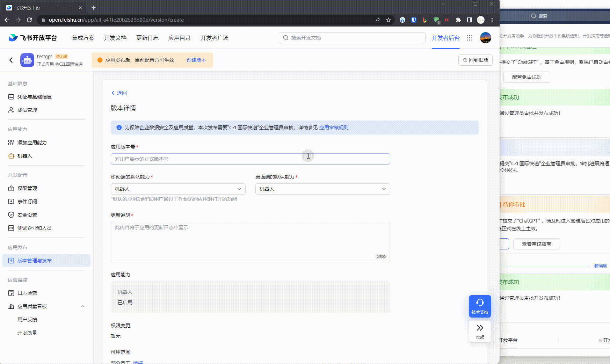
Task: Open 应用目录 in the top navigation
Action: coord(180,38)
